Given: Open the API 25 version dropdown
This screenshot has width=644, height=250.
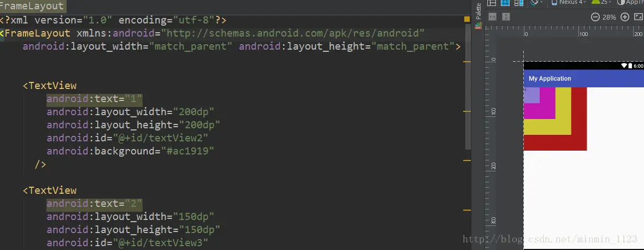Looking at the screenshot, I should click(x=601, y=2).
